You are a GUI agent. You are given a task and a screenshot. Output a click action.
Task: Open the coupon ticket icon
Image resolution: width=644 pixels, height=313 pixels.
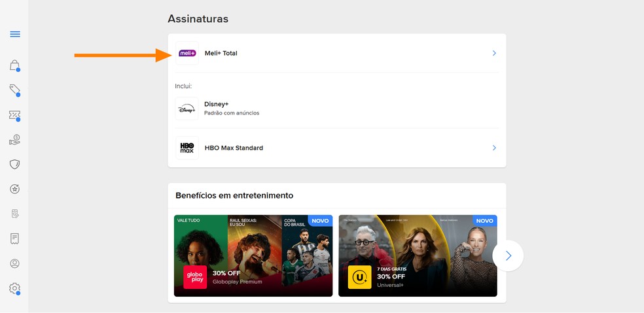15,115
